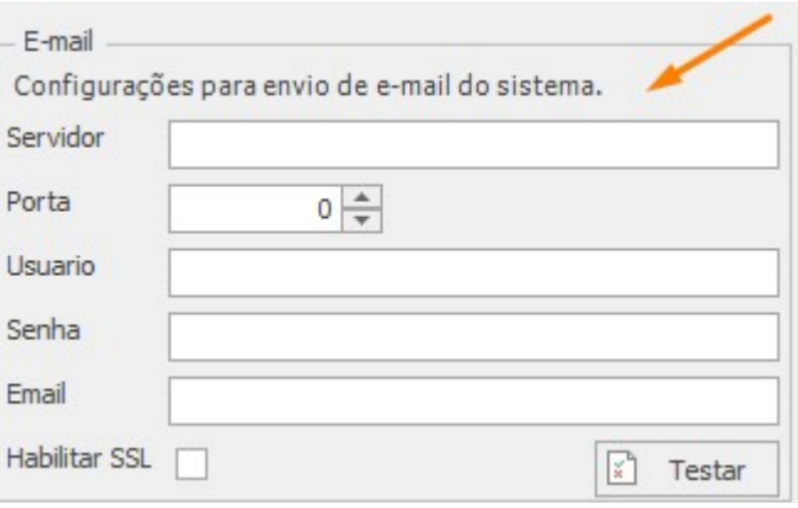Click into the Porta number field
The image size is (798, 508).
pos(255,210)
